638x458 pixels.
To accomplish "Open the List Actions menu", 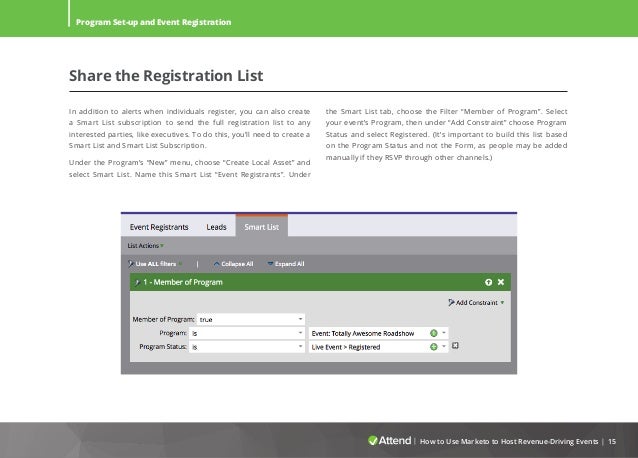I will point(145,246).
